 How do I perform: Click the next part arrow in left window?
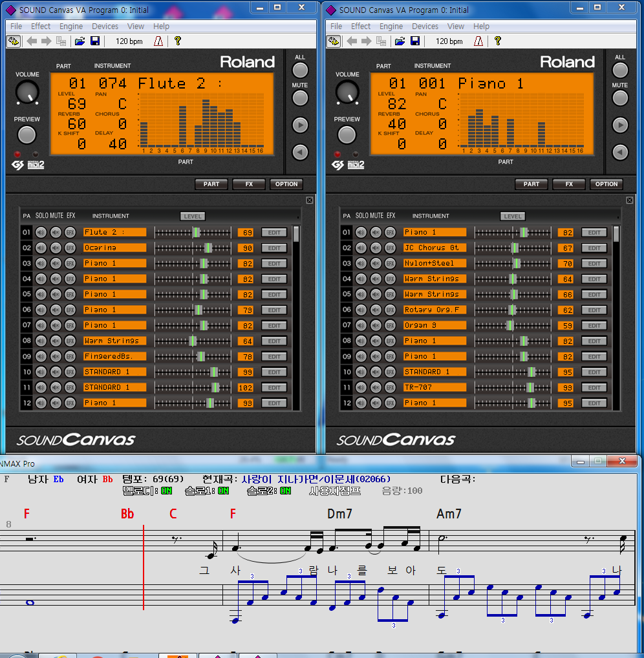click(x=300, y=125)
